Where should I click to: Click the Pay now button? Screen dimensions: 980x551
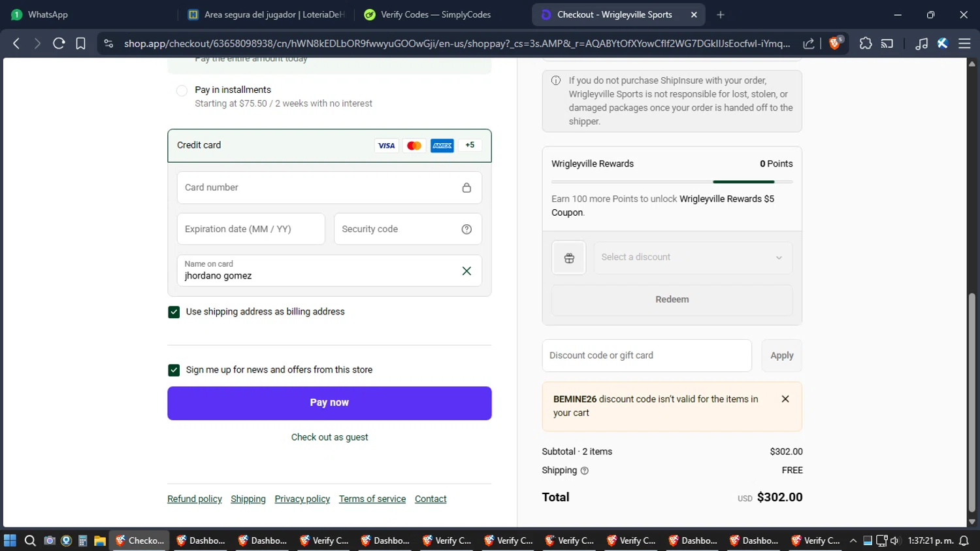tap(329, 403)
